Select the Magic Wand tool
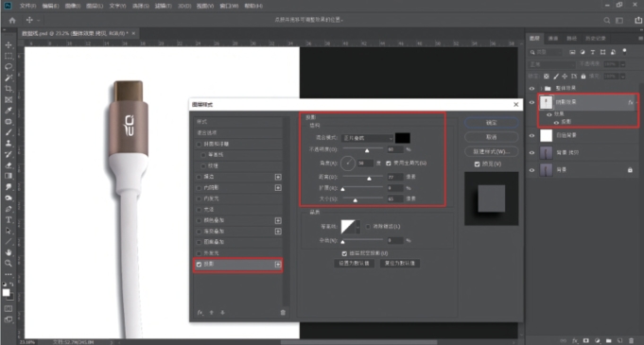Screen dimensions: 644x345 point(9,78)
